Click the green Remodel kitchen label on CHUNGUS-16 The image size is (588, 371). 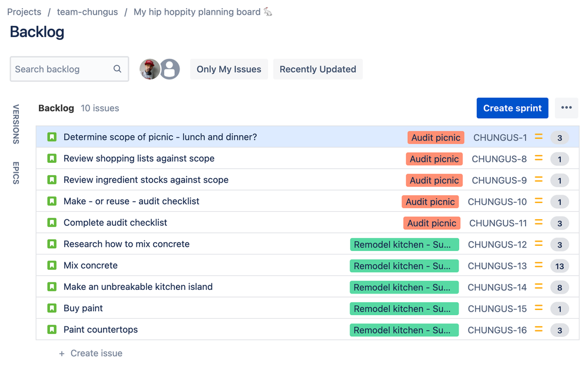pos(404,330)
